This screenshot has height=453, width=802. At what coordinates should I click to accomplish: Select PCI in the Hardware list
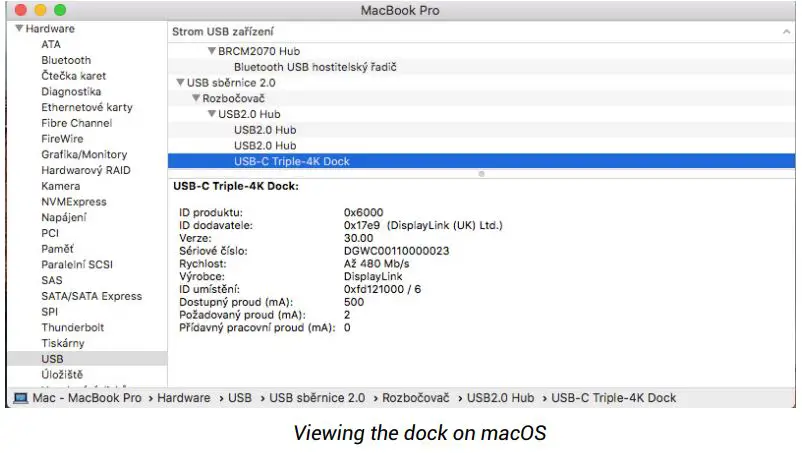[50, 233]
